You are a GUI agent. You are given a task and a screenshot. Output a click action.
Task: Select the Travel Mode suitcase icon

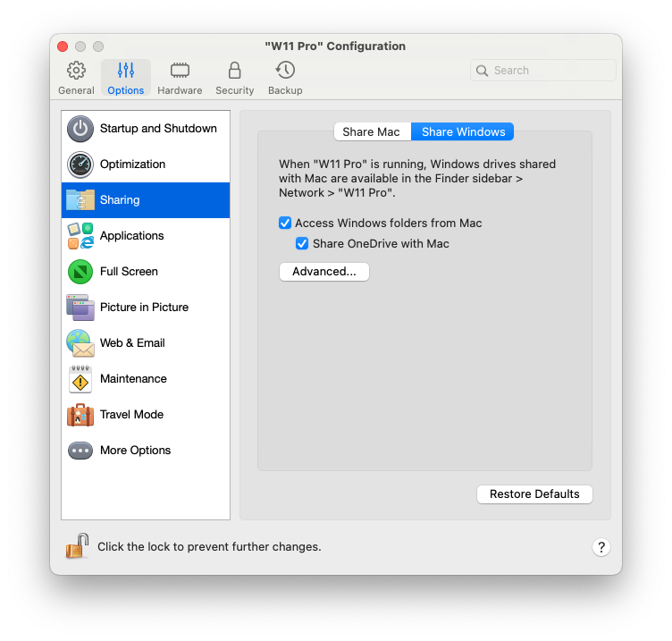[80, 415]
